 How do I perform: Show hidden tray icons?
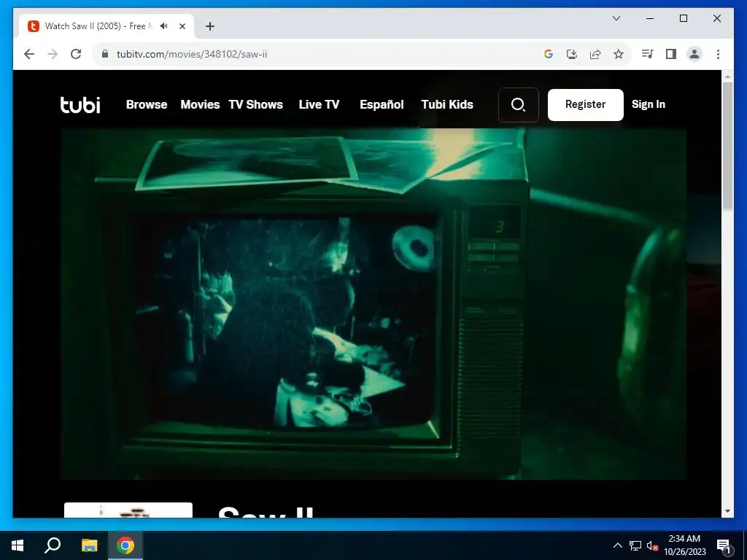click(x=617, y=545)
